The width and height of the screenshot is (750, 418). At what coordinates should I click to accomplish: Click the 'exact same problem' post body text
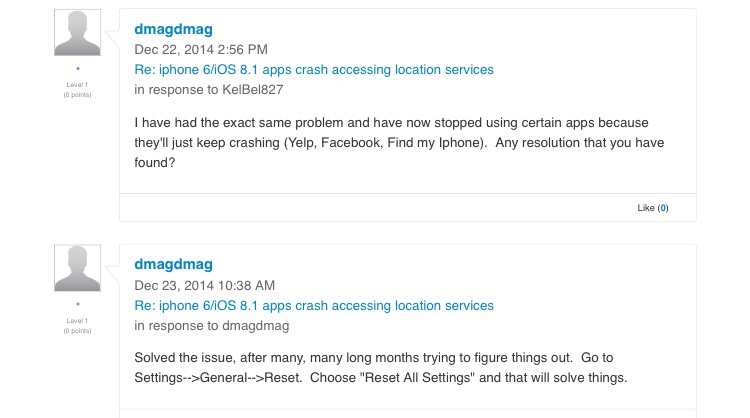pyautogui.click(x=399, y=143)
